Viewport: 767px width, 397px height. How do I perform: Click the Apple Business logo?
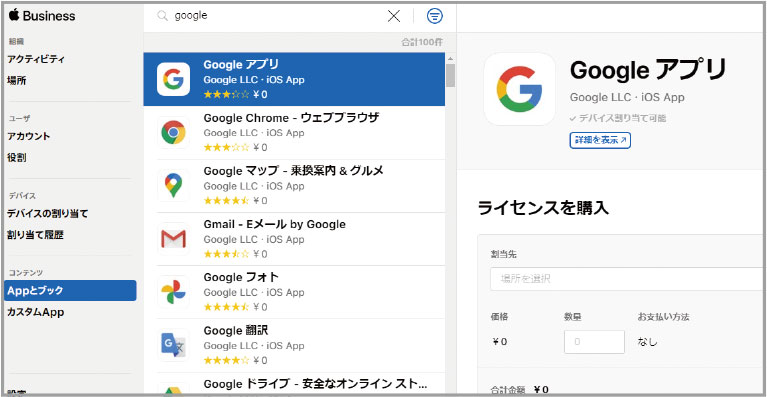pos(42,16)
